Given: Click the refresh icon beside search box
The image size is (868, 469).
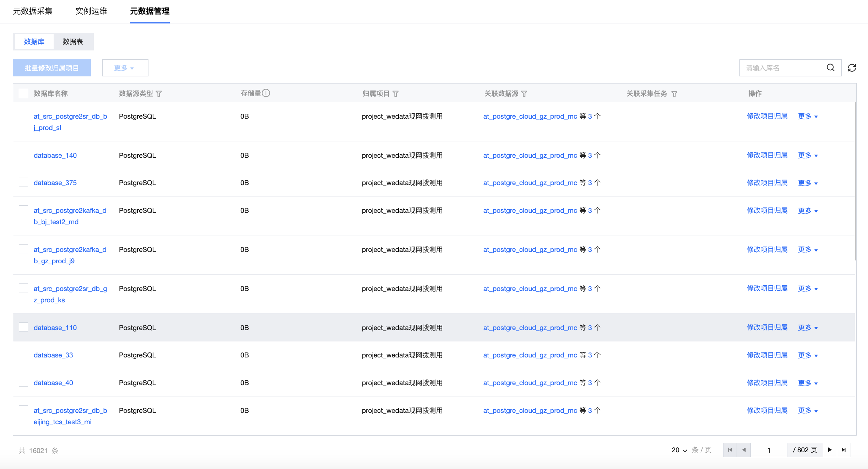Looking at the screenshot, I should tap(852, 68).
